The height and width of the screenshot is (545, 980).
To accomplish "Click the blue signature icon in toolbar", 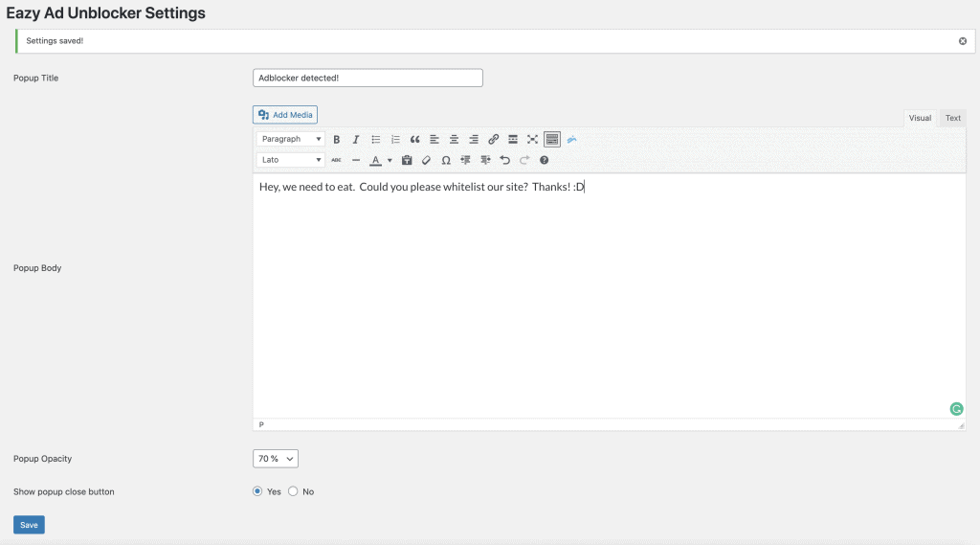I will (572, 140).
